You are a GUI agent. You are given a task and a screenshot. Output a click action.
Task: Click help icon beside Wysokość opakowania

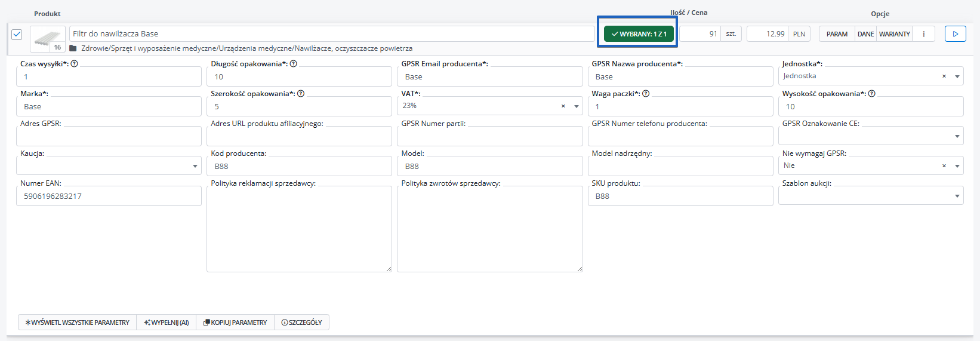[872, 94]
